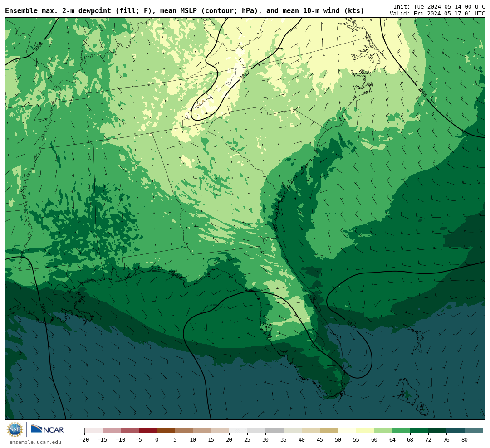The height and width of the screenshot is (448, 490).
Task: Click the 1008 contour label in the northwest corner
Action: pyautogui.click(x=39, y=46)
